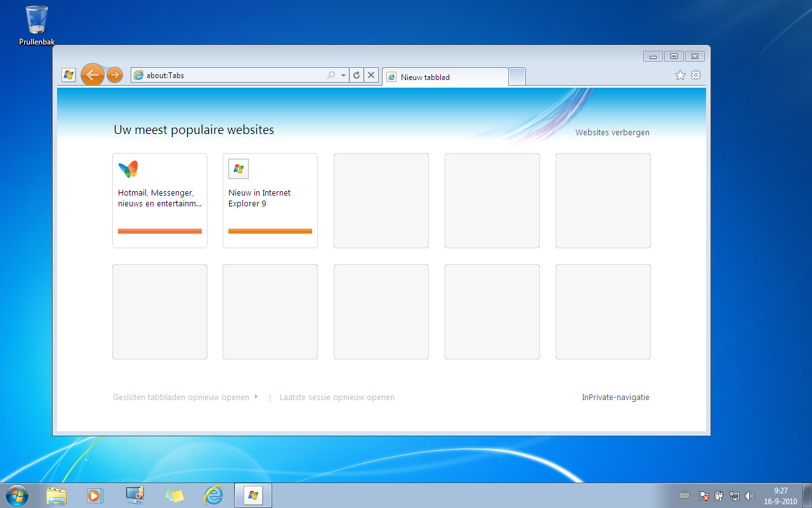Click the power plug tray icon
Image resolution: width=812 pixels, height=508 pixels.
[719, 496]
